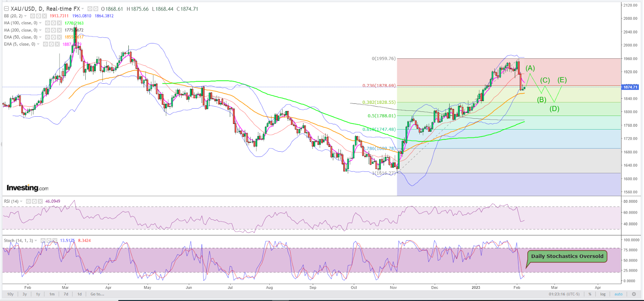Open MA (100, close, 0) settings gear
Screen dimensions: 644x301
tap(54, 23)
